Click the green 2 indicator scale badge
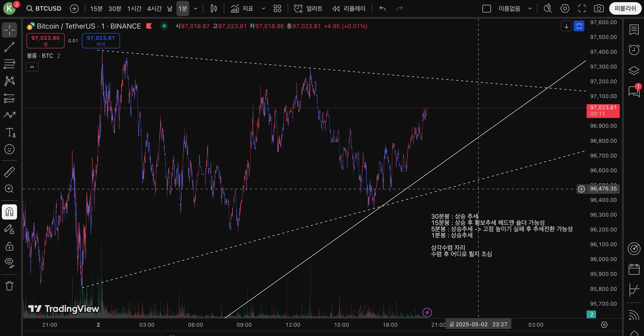This screenshot has width=644, height=336. click(x=591, y=315)
